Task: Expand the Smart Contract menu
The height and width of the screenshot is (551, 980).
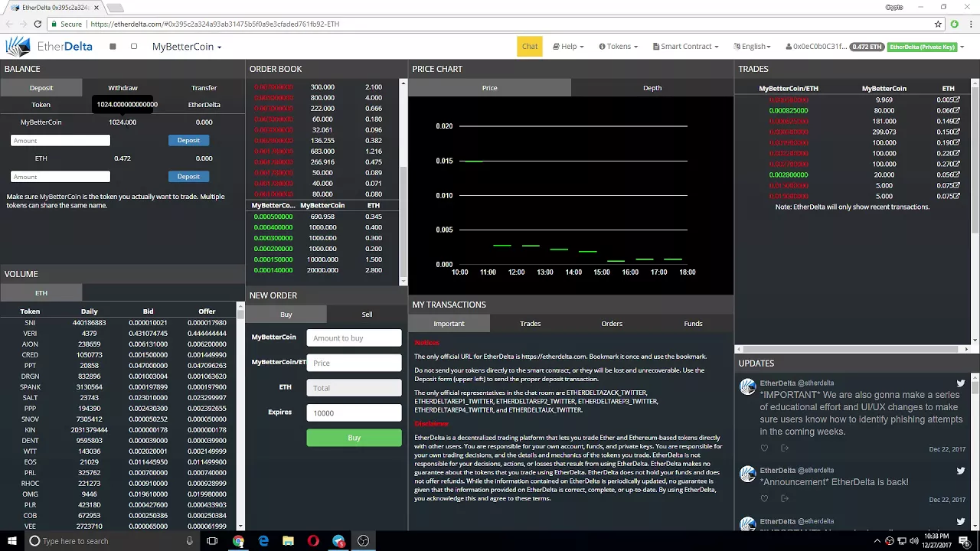Action: point(685,47)
